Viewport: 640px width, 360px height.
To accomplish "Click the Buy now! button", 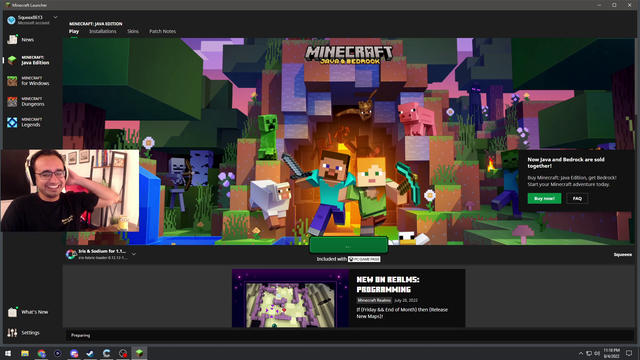I will tap(544, 198).
